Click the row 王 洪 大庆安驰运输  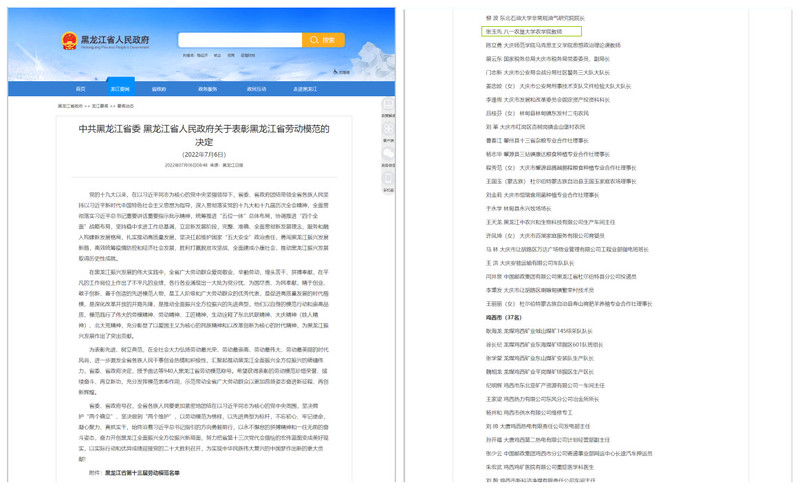[x=529, y=263]
